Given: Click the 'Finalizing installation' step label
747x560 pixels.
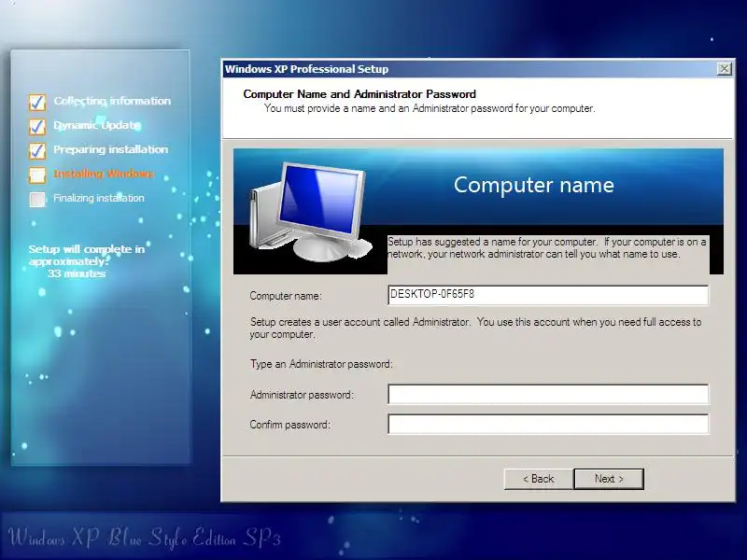Looking at the screenshot, I should tap(99, 198).
